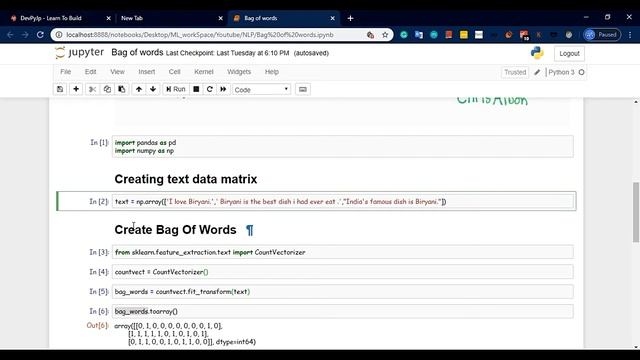The image size is (640, 360).
Task: Run the selected cell
Action: click(176, 89)
